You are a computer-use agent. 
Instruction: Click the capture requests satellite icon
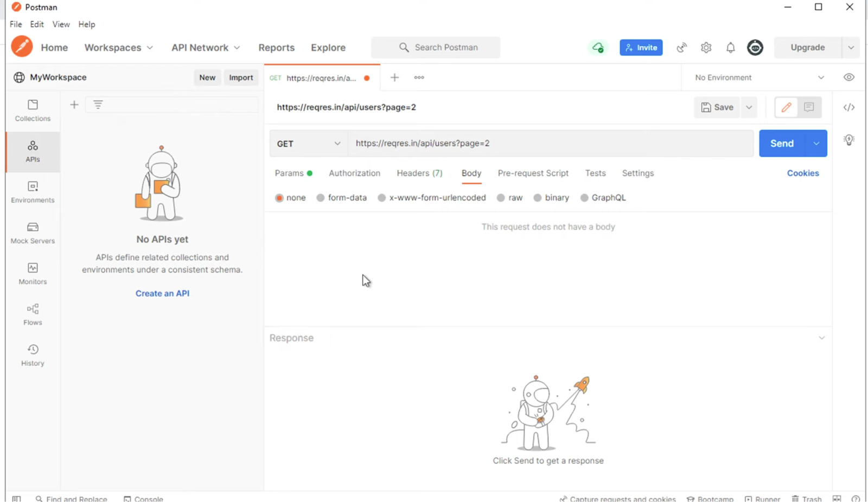click(x=682, y=48)
